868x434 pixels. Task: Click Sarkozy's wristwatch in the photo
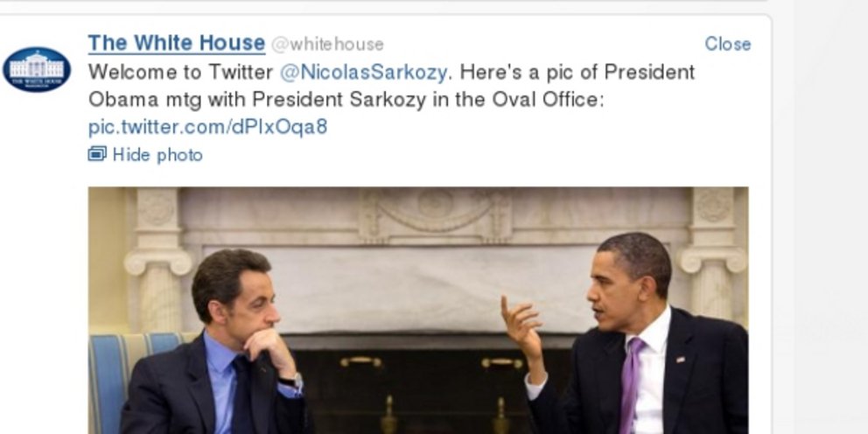291,382
